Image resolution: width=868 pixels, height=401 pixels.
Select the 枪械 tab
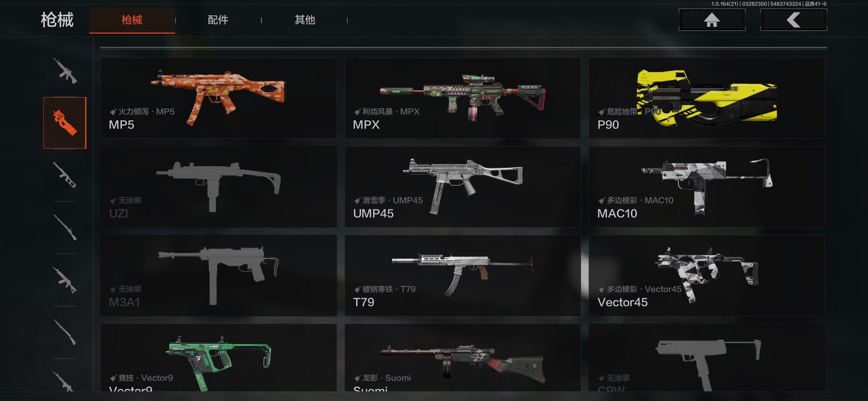(132, 20)
